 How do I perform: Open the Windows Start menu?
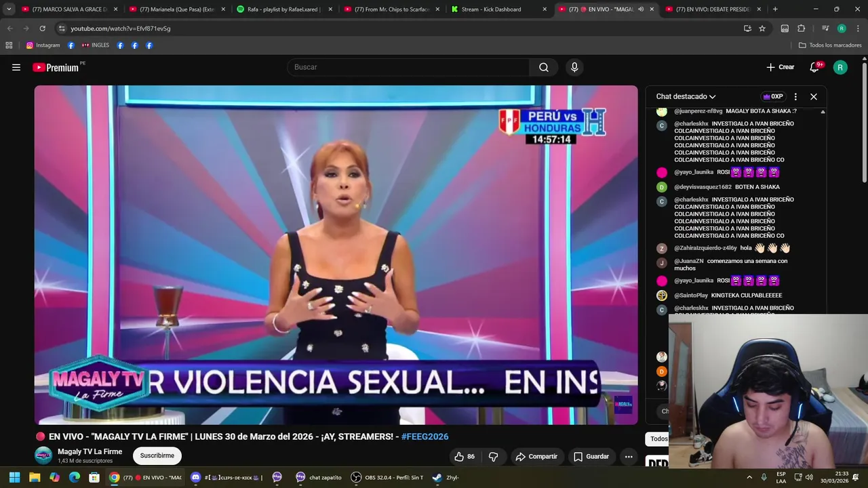point(14,478)
